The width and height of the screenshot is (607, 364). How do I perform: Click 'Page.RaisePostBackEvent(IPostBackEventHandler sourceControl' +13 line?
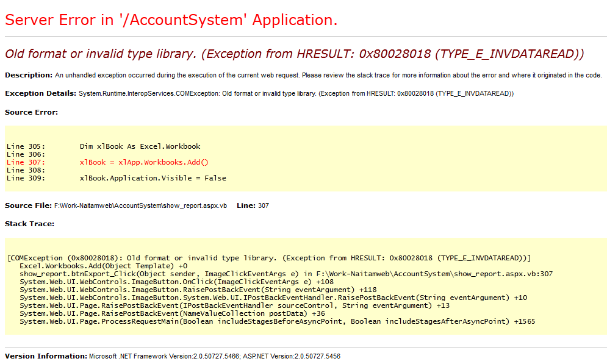(x=235, y=305)
